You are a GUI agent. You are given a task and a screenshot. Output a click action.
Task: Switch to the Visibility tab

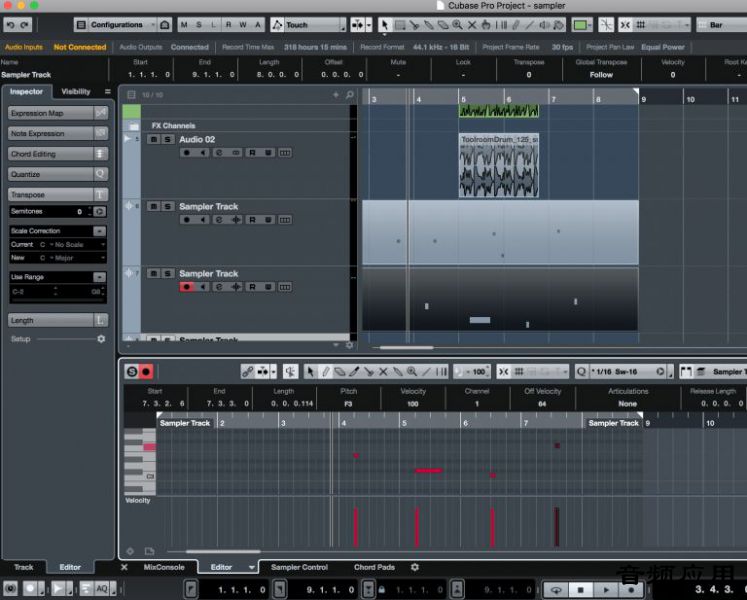click(76, 92)
